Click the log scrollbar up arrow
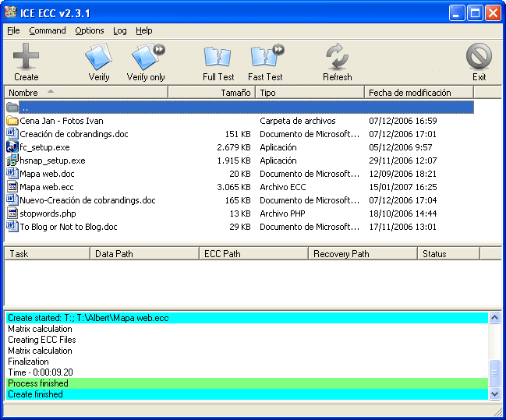The height and width of the screenshot is (420, 506). pos(494,318)
